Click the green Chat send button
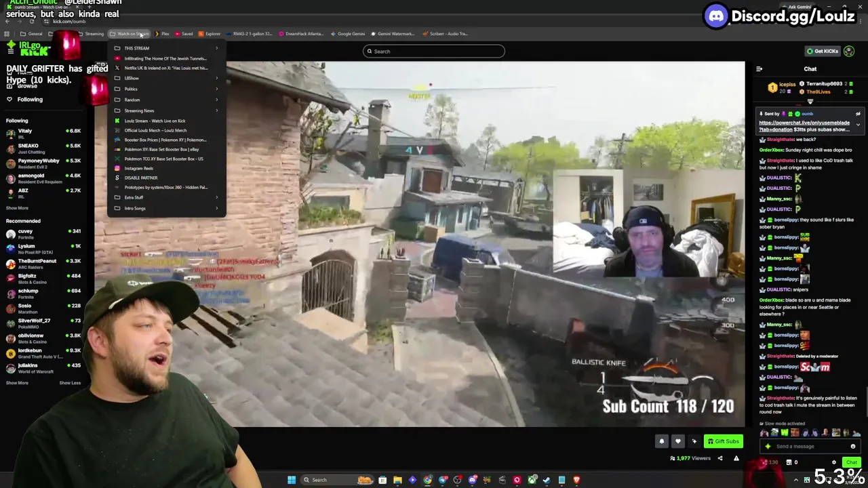The image size is (868, 488). (852, 462)
